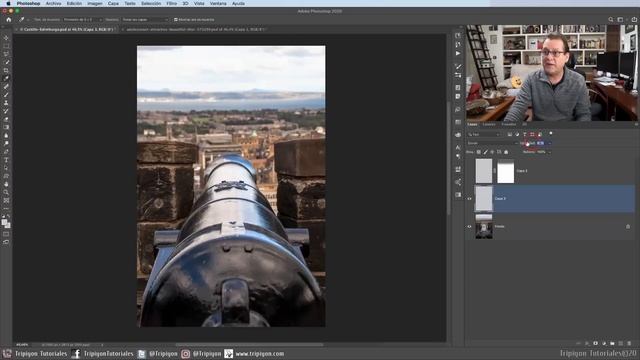
Task: Select the Healing Brush tool
Action: point(6,87)
